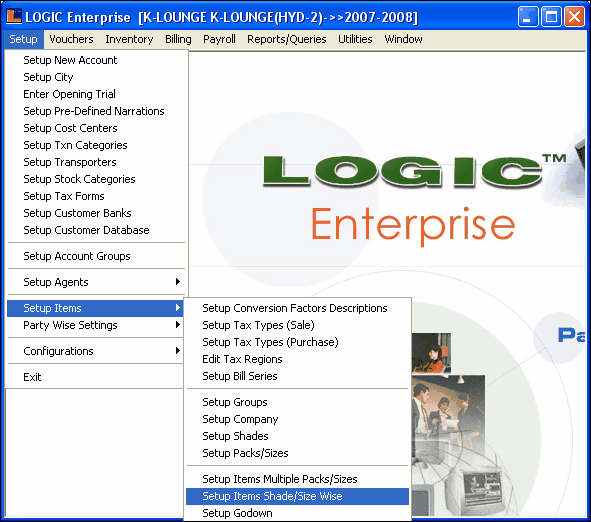The width and height of the screenshot is (591, 522).
Task: Choose Setup Account Groups
Action: coord(96,256)
